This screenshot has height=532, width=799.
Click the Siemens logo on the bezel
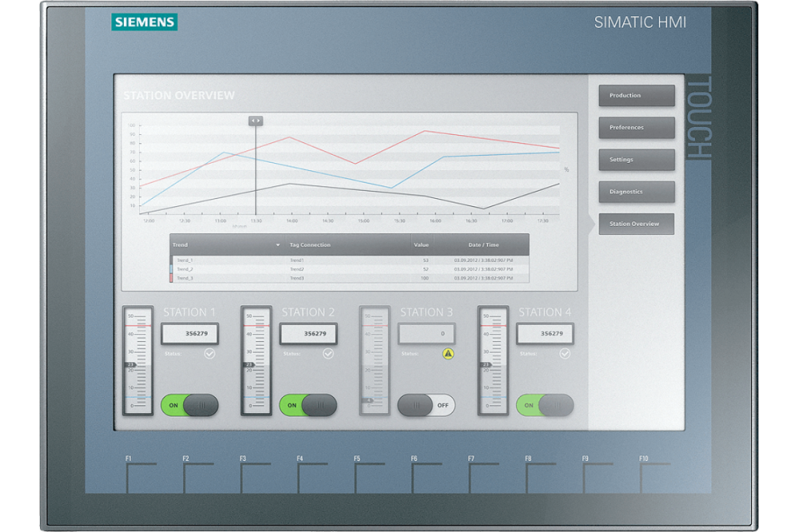(x=145, y=22)
